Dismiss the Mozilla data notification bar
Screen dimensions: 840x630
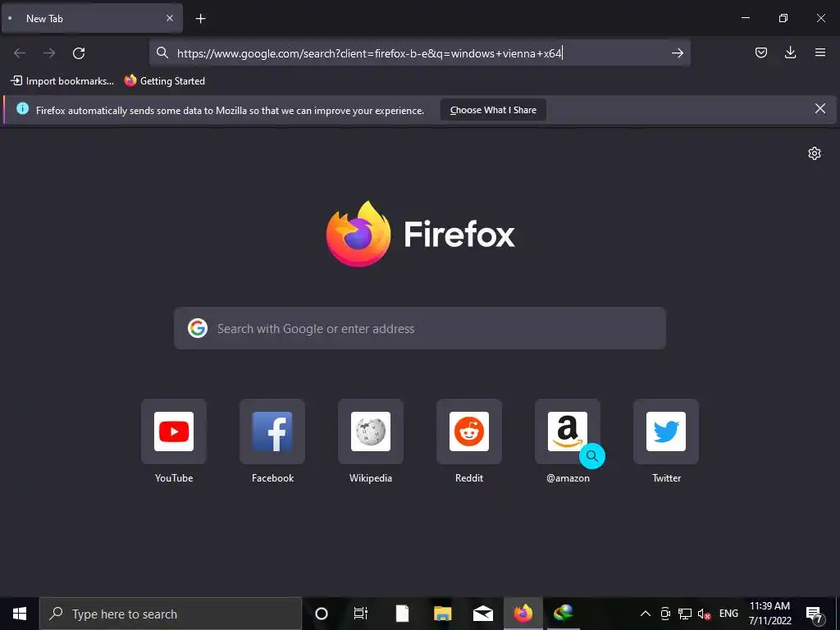(819, 109)
